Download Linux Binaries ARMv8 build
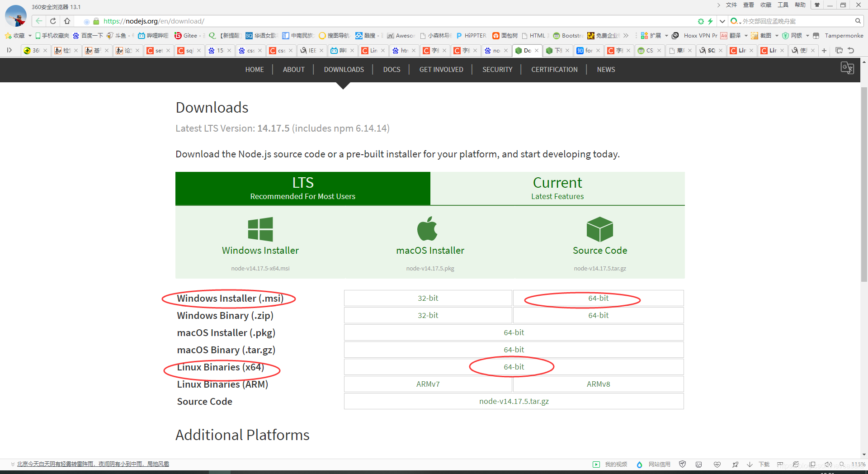Viewport: 868px width, 474px height. click(x=598, y=384)
